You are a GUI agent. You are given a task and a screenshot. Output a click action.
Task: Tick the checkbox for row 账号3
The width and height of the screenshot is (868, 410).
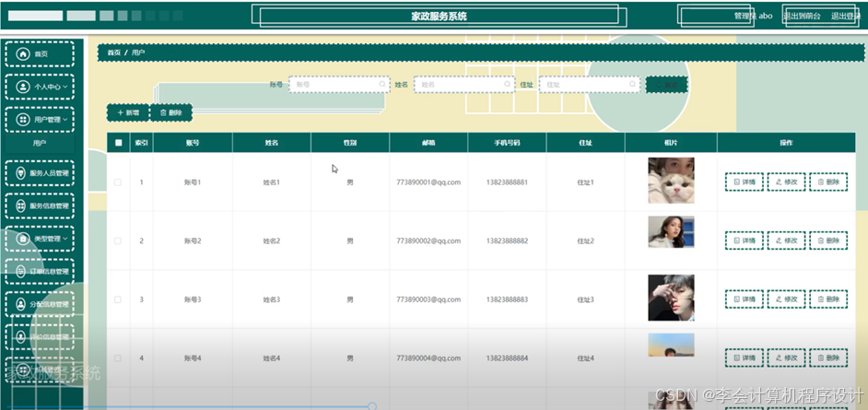click(x=117, y=299)
